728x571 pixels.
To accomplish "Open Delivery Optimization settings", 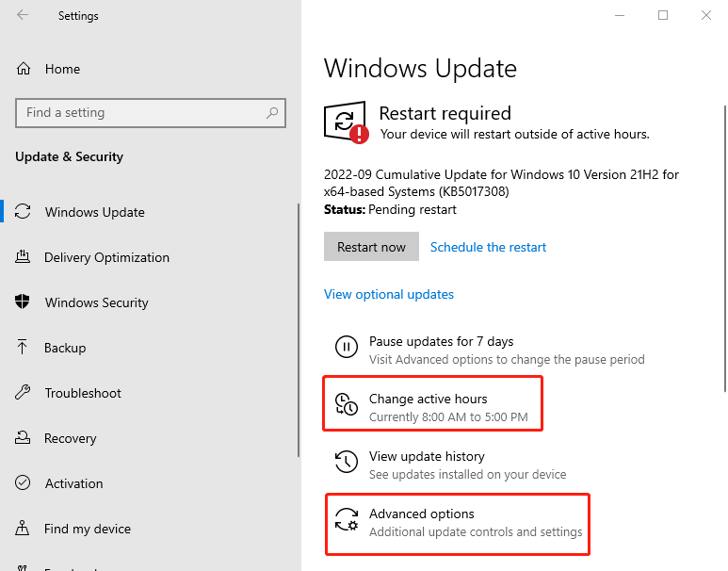I will (106, 257).
